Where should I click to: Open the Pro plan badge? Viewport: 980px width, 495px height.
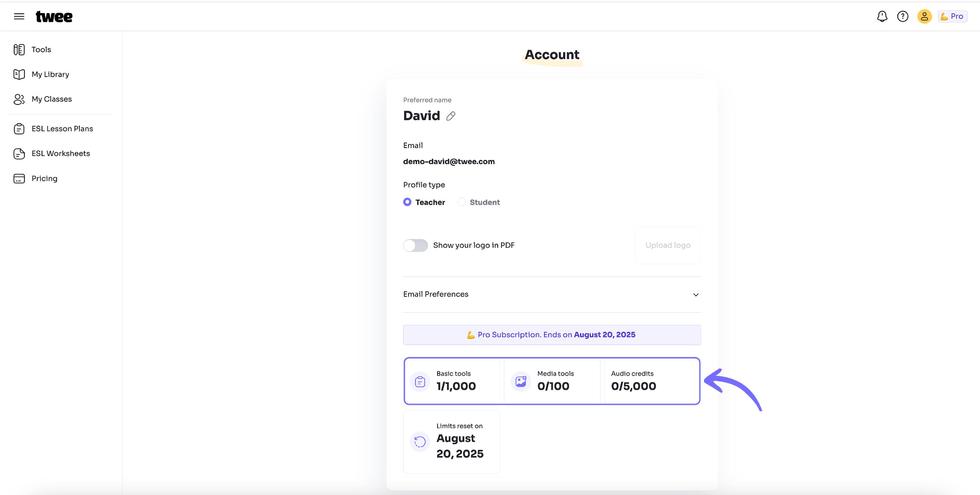pos(953,16)
